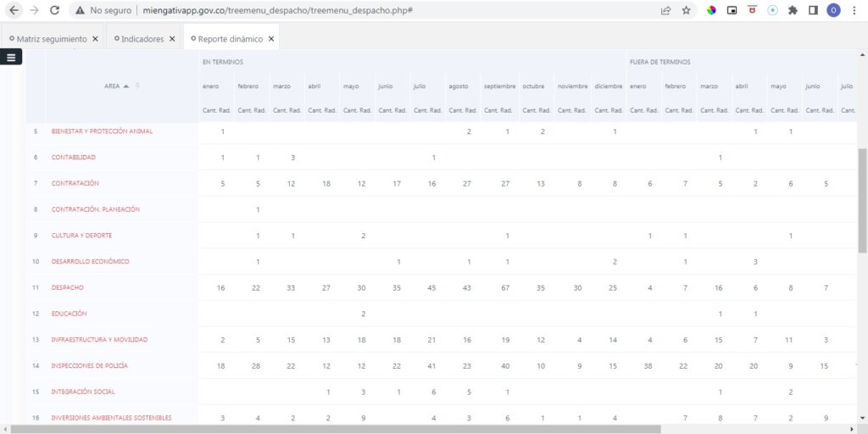Click the vertical scrollbar thumb
This screenshot has height=434, width=868.
pos(862,201)
